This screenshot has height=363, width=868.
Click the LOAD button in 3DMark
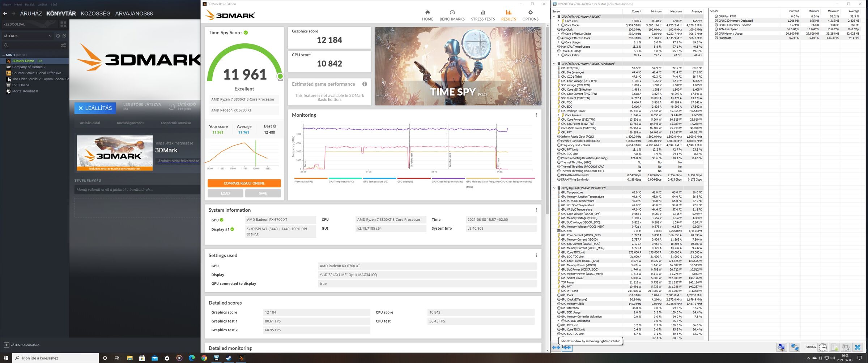225,193
